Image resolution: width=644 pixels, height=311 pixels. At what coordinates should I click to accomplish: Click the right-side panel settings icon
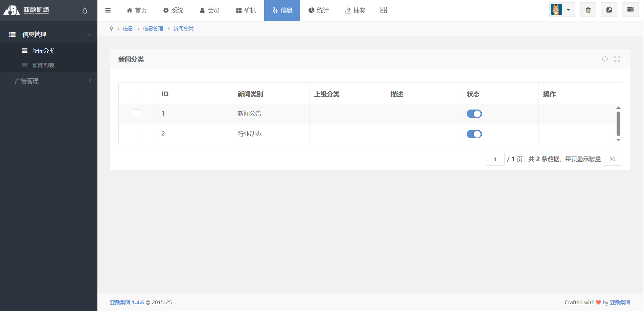click(630, 9)
